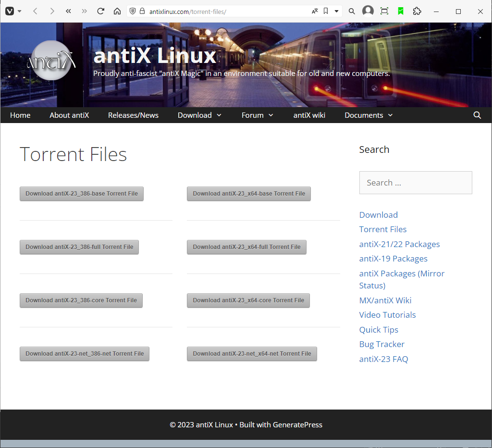Viewport: 492px width, 448px height.
Task: Open antiX-21/22 Packages link
Action: (x=399, y=244)
